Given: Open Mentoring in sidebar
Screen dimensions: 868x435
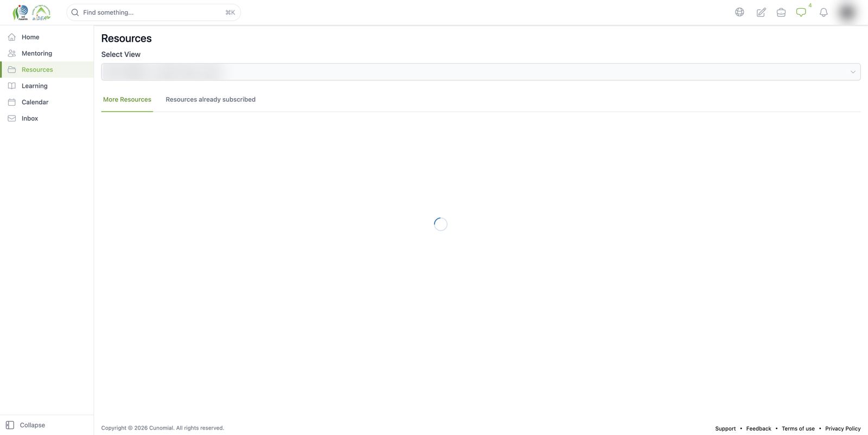Looking at the screenshot, I should [37, 54].
